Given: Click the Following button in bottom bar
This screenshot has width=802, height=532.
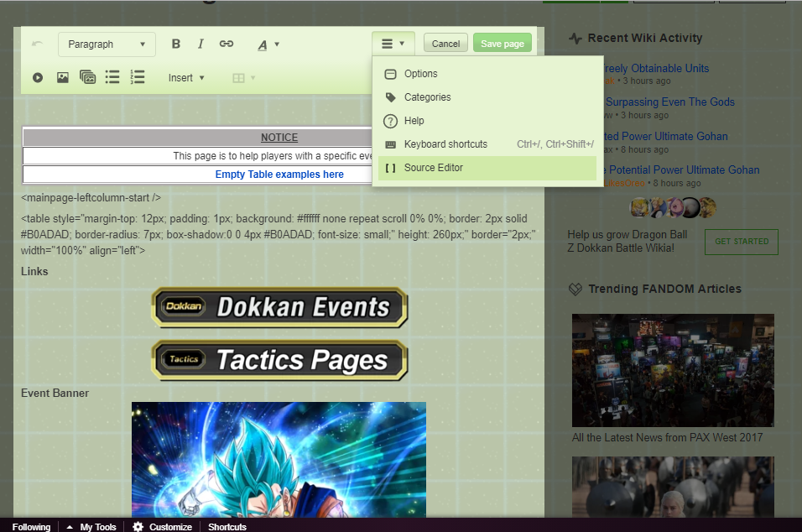Looking at the screenshot, I should [32, 527].
